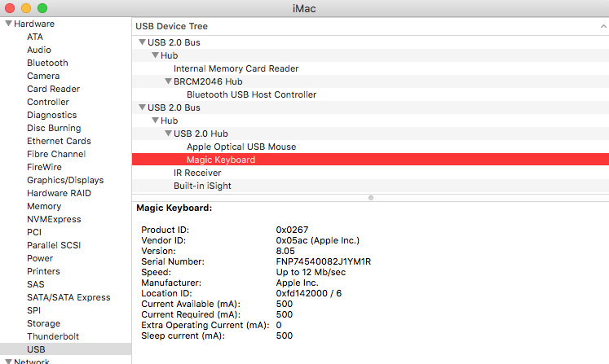Collapse the second USB 2.0 Bus
Viewport: 609px width, 364px height.
tap(142, 107)
